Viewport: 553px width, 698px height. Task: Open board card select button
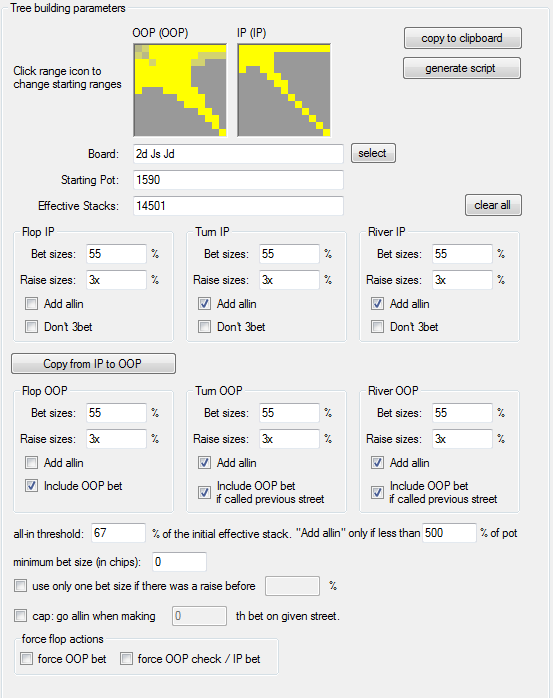point(373,153)
